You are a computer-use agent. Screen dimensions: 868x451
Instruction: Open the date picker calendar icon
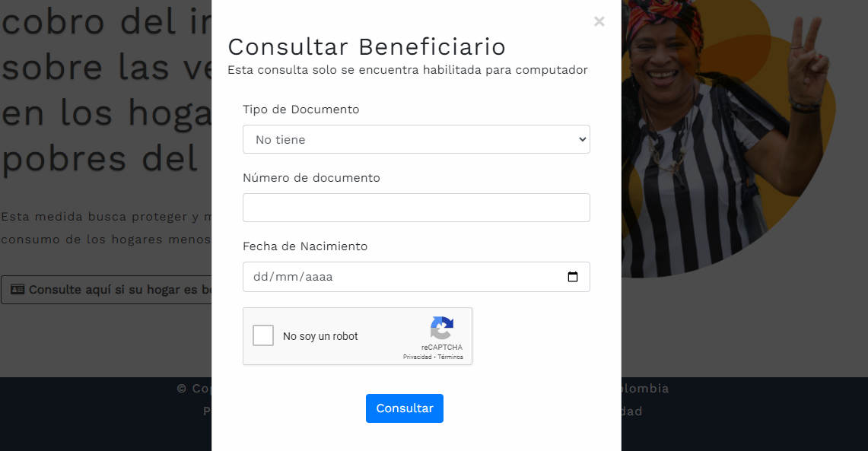[x=573, y=277]
